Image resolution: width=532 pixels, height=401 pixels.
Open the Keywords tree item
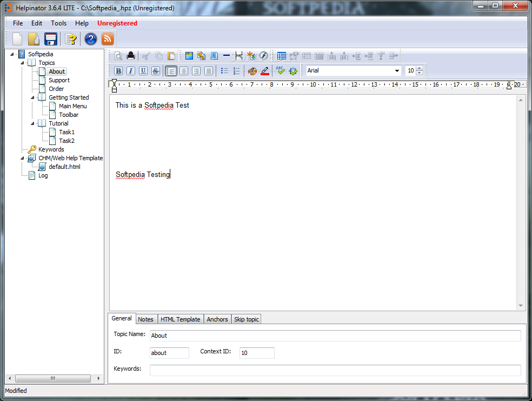51,149
